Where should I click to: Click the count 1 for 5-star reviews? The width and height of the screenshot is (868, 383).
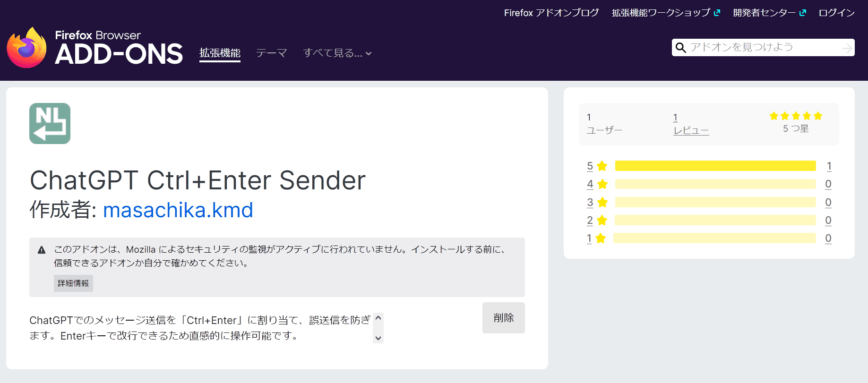tap(829, 166)
